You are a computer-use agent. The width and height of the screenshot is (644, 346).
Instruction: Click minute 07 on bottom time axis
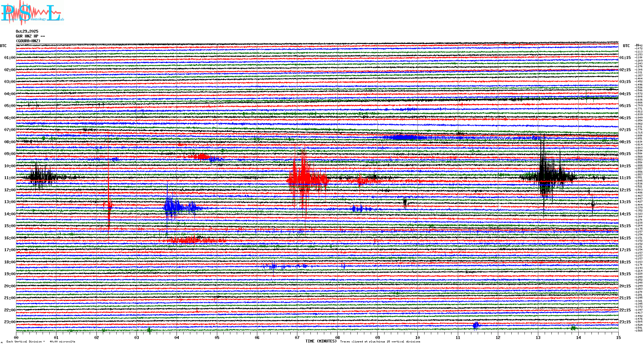pos(297,337)
